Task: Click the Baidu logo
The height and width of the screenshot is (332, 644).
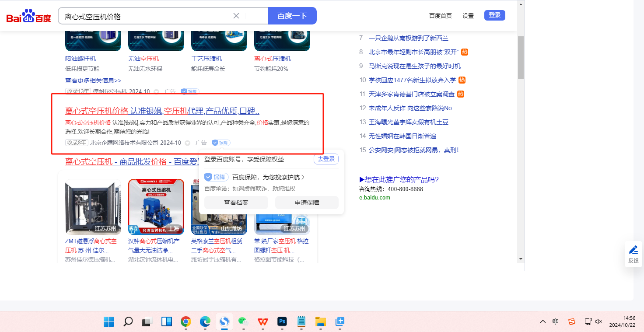Action: 28,16
